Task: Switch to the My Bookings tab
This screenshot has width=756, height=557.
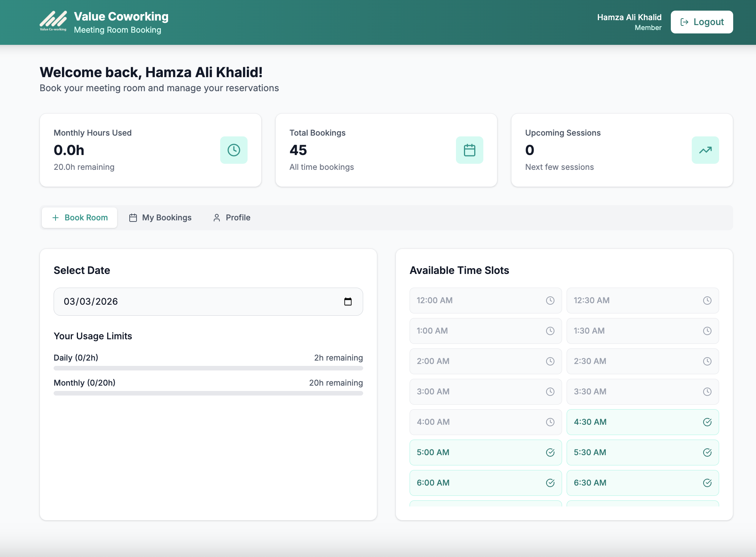Action: [x=160, y=218]
